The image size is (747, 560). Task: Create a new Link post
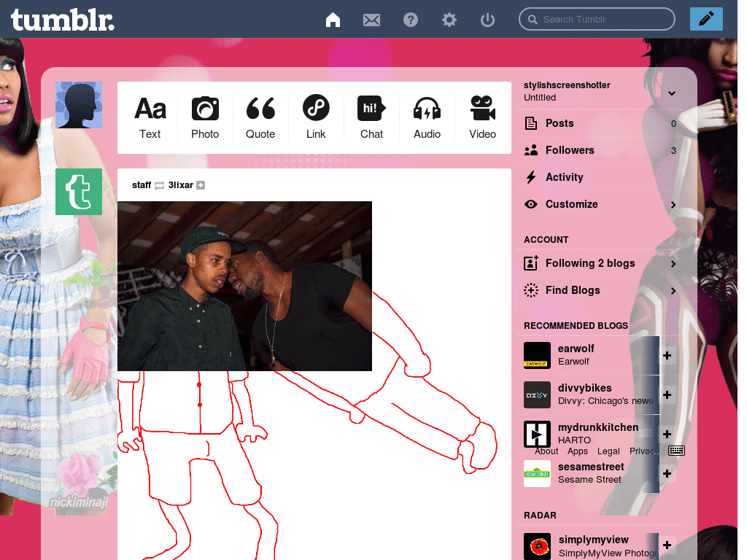coord(316,117)
